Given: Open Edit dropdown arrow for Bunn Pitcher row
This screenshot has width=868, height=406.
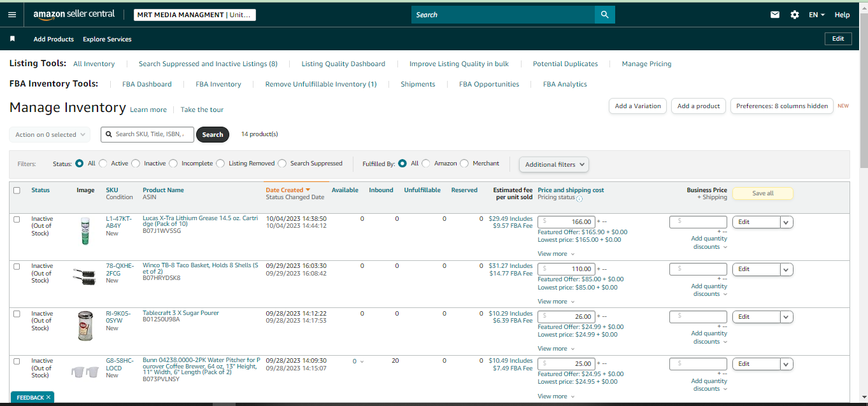Looking at the screenshot, I should tap(786, 364).
